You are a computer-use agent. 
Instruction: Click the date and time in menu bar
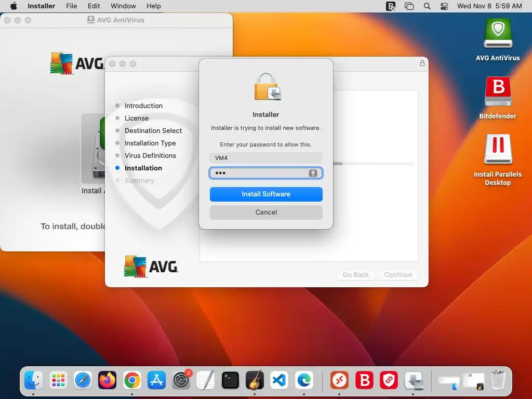click(x=489, y=6)
